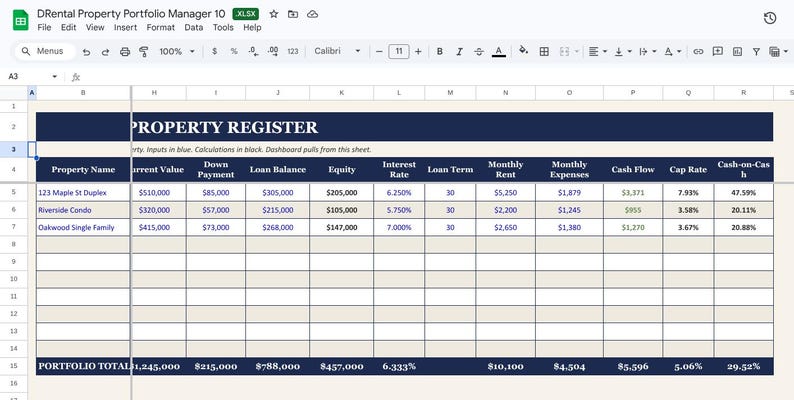Screen dimensions: 794x400
Task: Open version history clock icon
Action: 770,18
